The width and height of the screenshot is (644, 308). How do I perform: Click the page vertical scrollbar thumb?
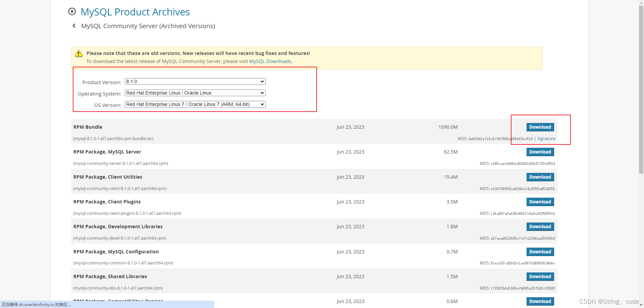[641, 90]
